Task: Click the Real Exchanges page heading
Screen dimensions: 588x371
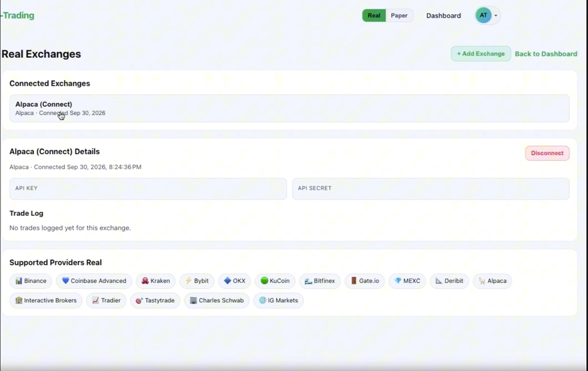Action: coord(41,54)
